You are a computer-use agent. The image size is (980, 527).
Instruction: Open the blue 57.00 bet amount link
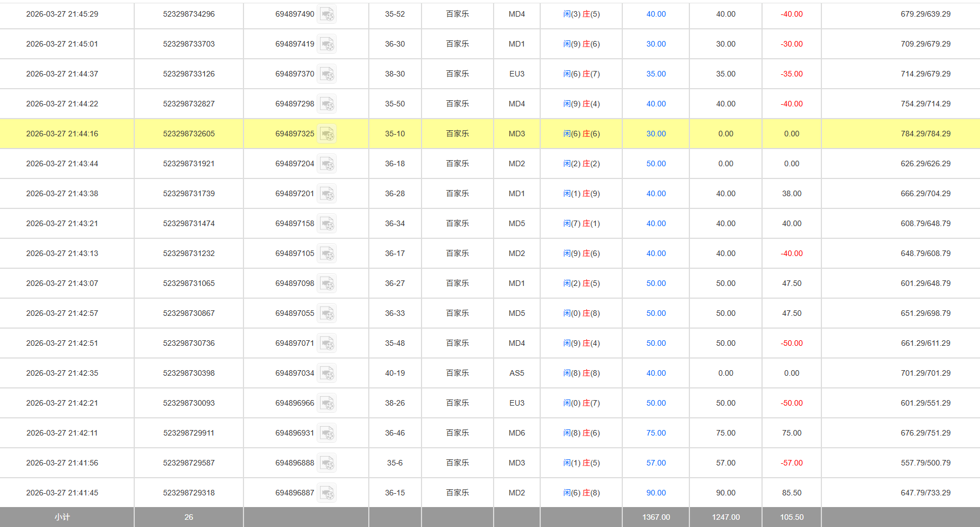tap(656, 463)
